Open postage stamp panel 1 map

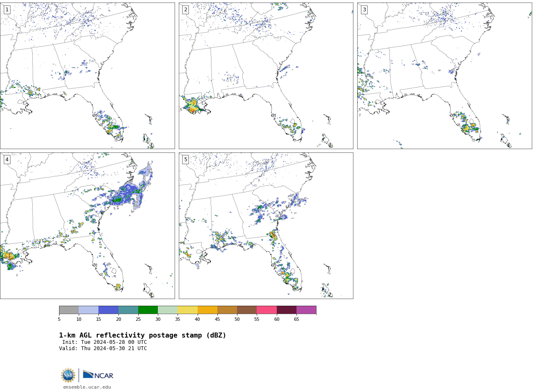click(87, 76)
